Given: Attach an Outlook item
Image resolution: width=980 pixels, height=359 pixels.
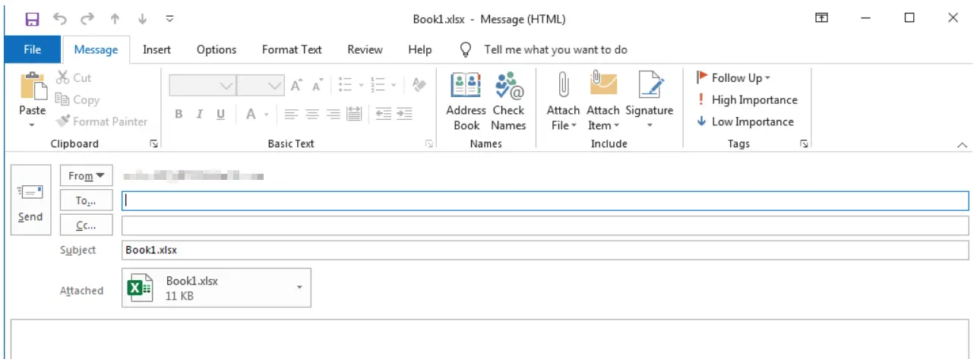Looking at the screenshot, I should point(603,101).
